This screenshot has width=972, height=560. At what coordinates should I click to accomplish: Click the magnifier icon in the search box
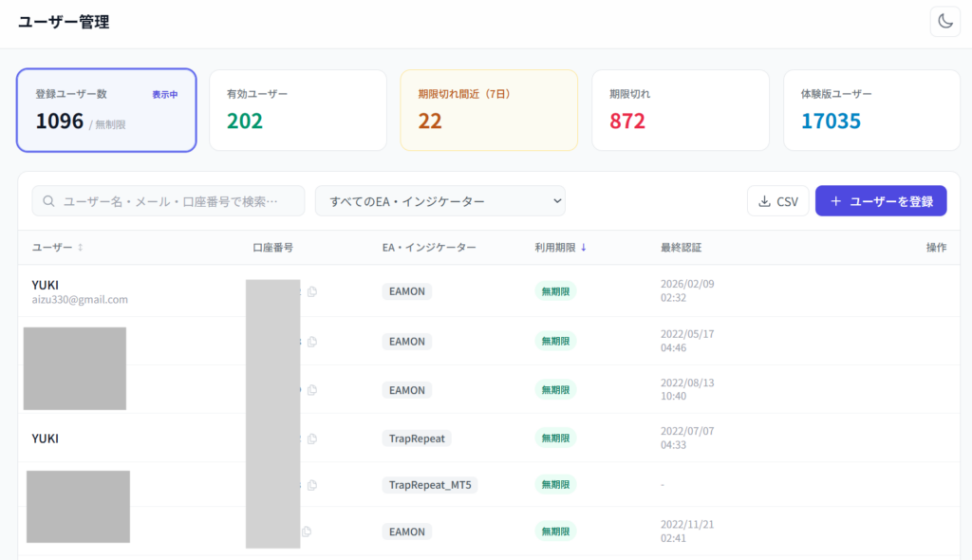(x=48, y=201)
